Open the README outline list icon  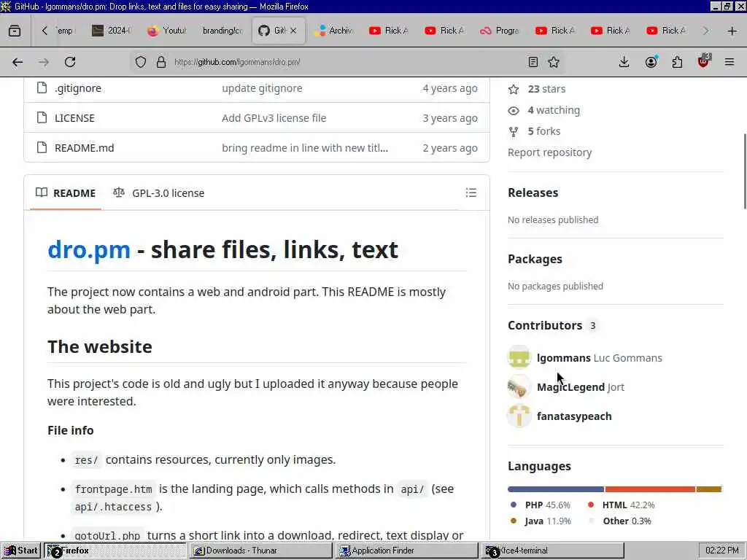[x=471, y=192]
